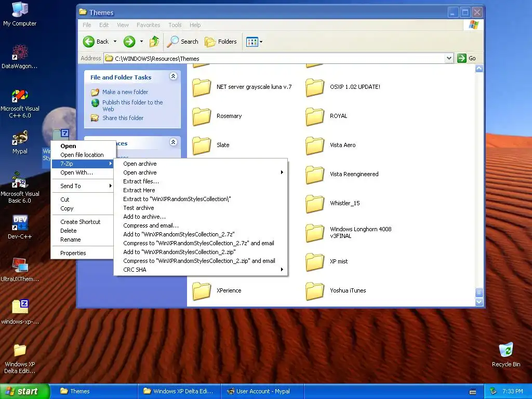
Task: Click the on-screen keyboard tray icon
Action: coord(472,392)
